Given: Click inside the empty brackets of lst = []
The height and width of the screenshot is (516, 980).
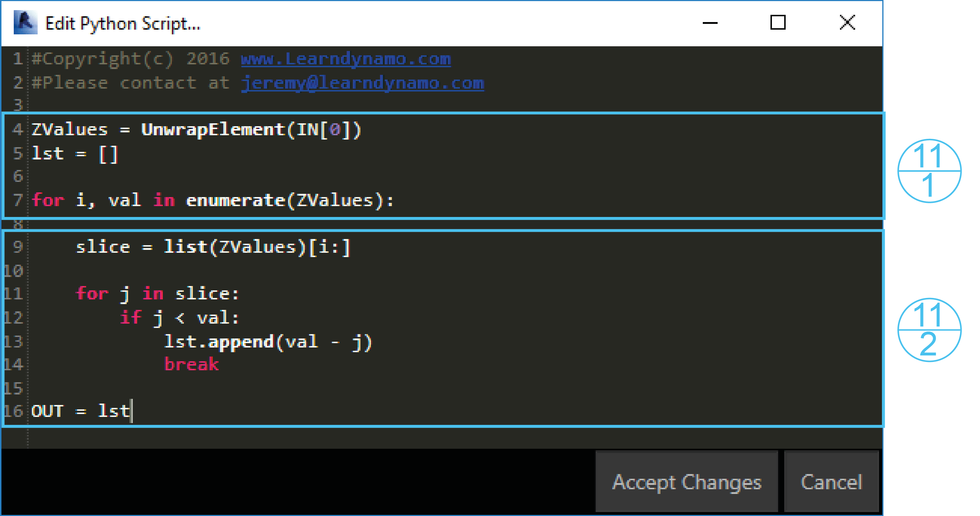Looking at the screenshot, I should (x=109, y=154).
